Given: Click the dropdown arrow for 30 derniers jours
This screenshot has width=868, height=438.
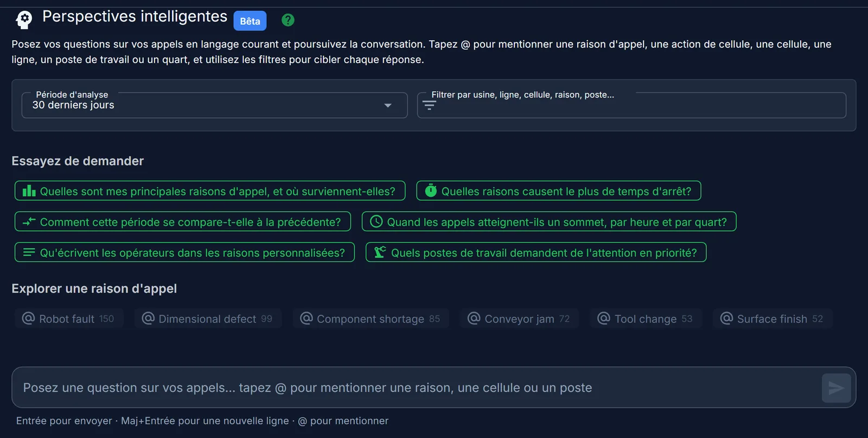Looking at the screenshot, I should (388, 105).
